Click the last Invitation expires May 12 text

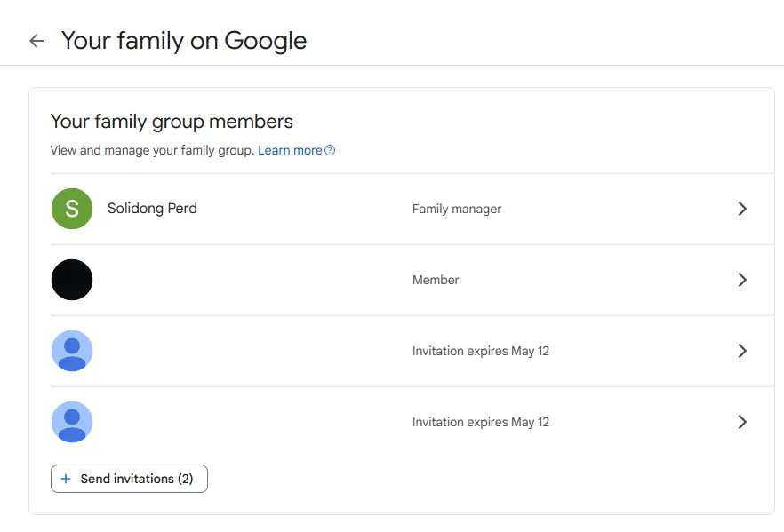[481, 422]
